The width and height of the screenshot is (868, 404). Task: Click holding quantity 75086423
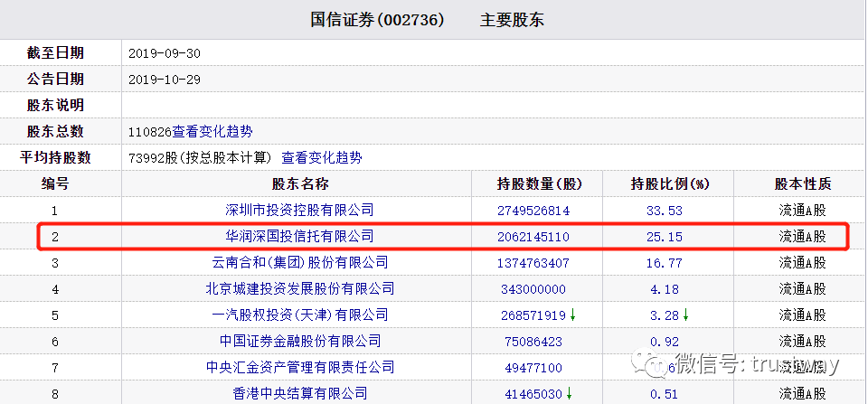coord(533,342)
